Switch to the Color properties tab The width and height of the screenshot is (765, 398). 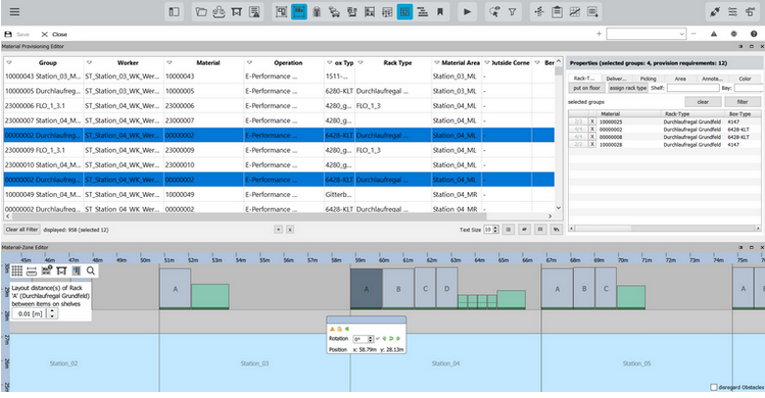click(x=745, y=78)
